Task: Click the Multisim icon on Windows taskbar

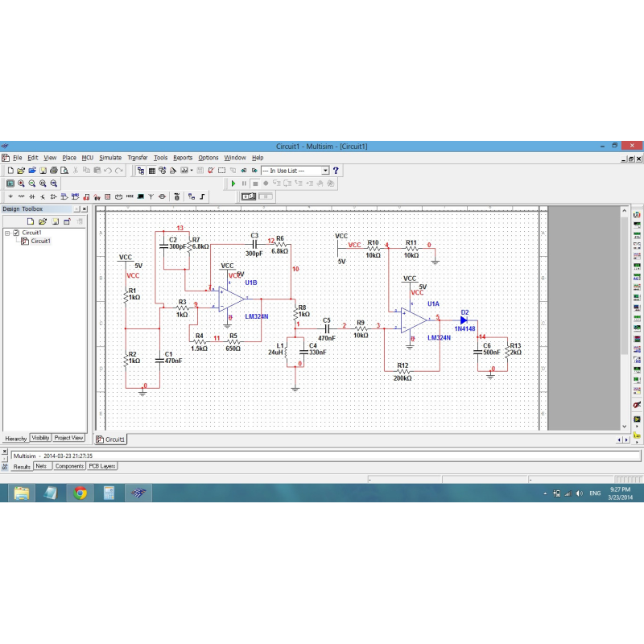Action: tap(139, 493)
